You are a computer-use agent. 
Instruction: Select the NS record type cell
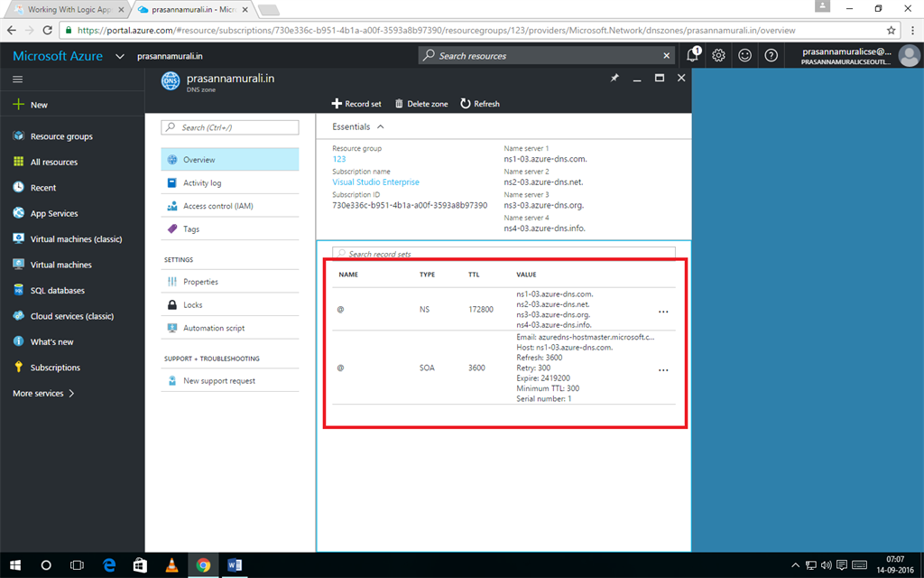[x=424, y=309]
